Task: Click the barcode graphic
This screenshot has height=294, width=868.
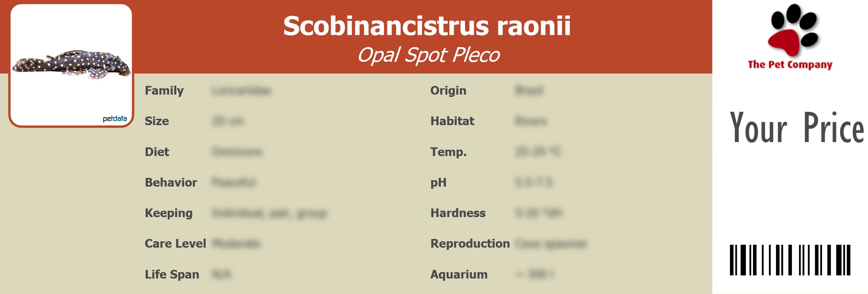Action: (790, 260)
